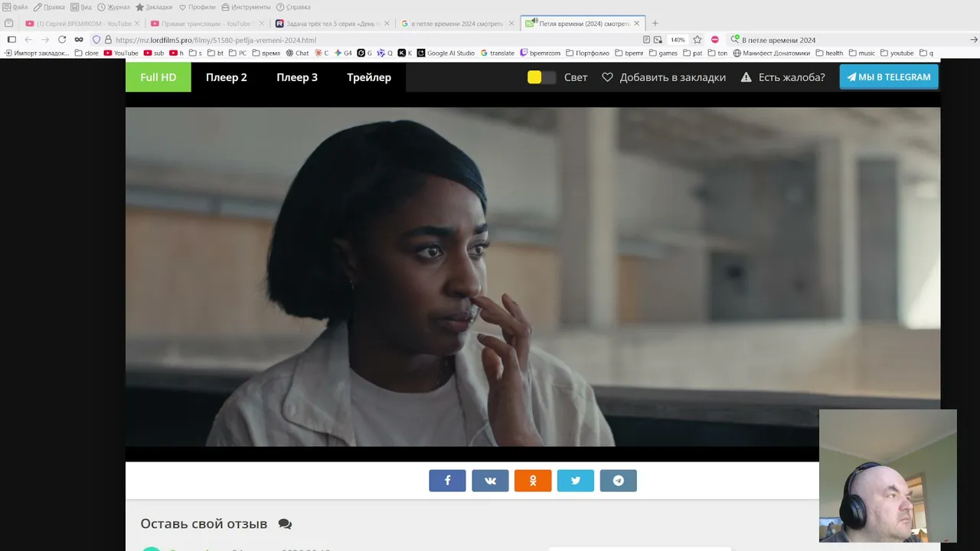This screenshot has height=551, width=980.
Task: Open the YouTube bookmark
Action: [x=121, y=53]
